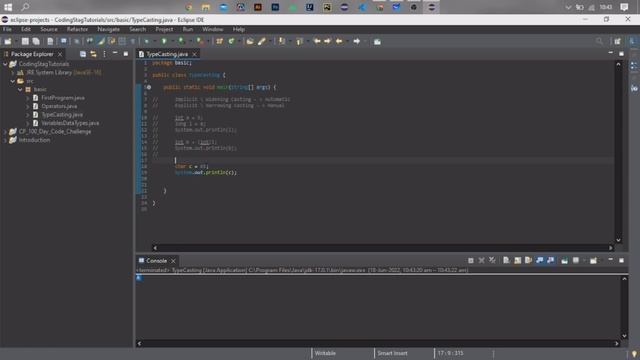This screenshot has height=360, width=640.
Task: Toggle Link with Editor in Package Explorer
Action: [x=93, y=54]
